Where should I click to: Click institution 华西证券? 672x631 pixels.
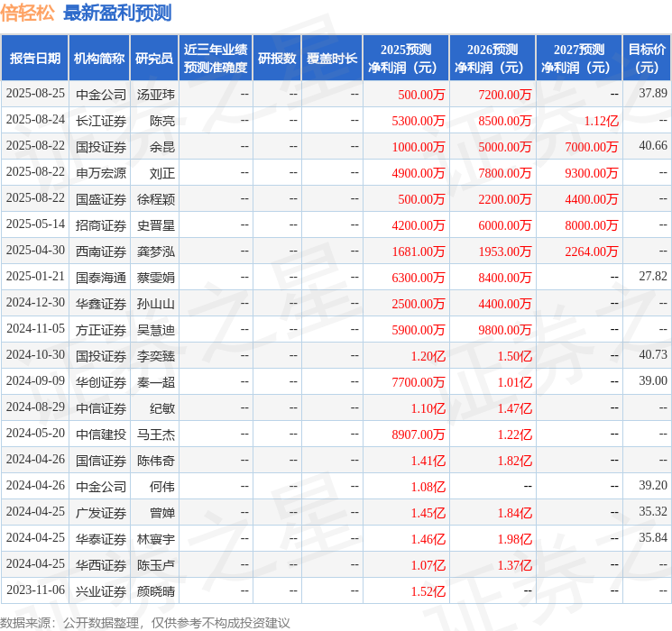(101, 565)
